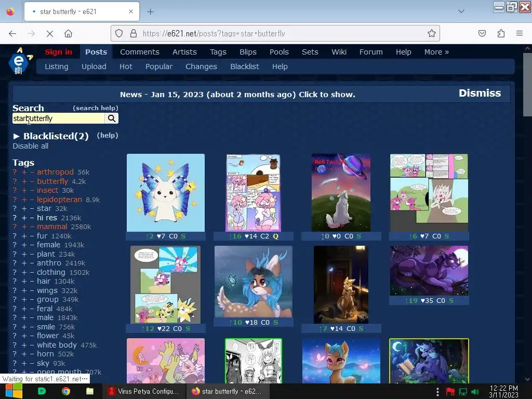Open the Artists menu item

pyautogui.click(x=184, y=52)
